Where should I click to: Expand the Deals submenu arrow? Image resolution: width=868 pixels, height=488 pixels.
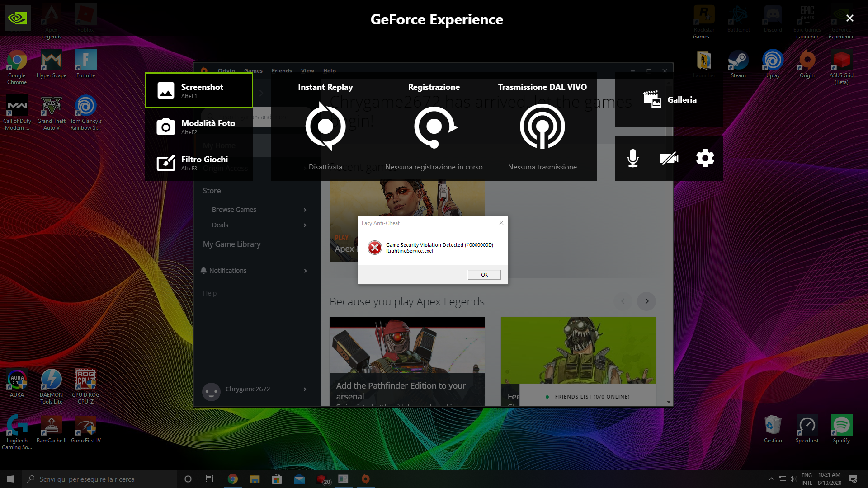click(305, 225)
